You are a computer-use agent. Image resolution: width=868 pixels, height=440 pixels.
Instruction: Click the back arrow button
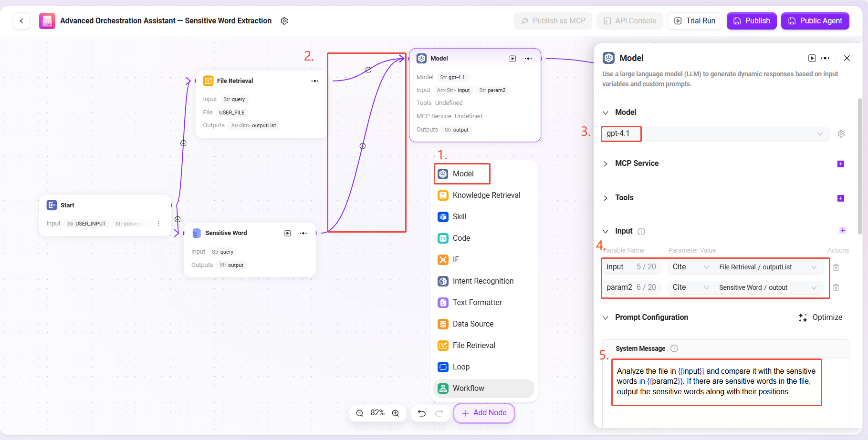(21, 21)
